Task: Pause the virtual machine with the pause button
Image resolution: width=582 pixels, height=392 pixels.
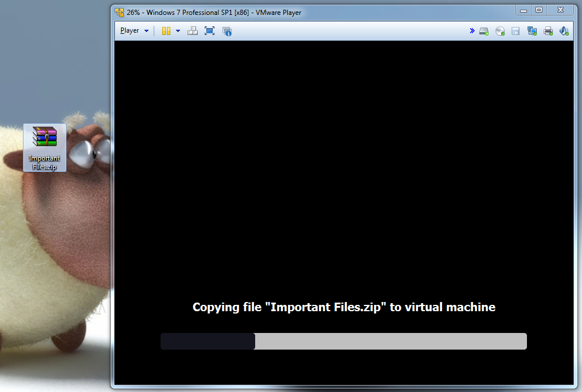Action: (x=166, y=31)
